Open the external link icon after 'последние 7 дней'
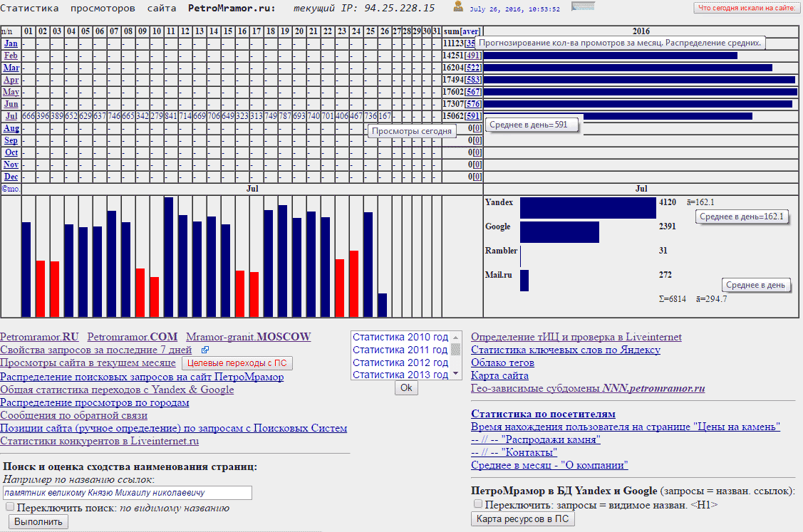 205,350
